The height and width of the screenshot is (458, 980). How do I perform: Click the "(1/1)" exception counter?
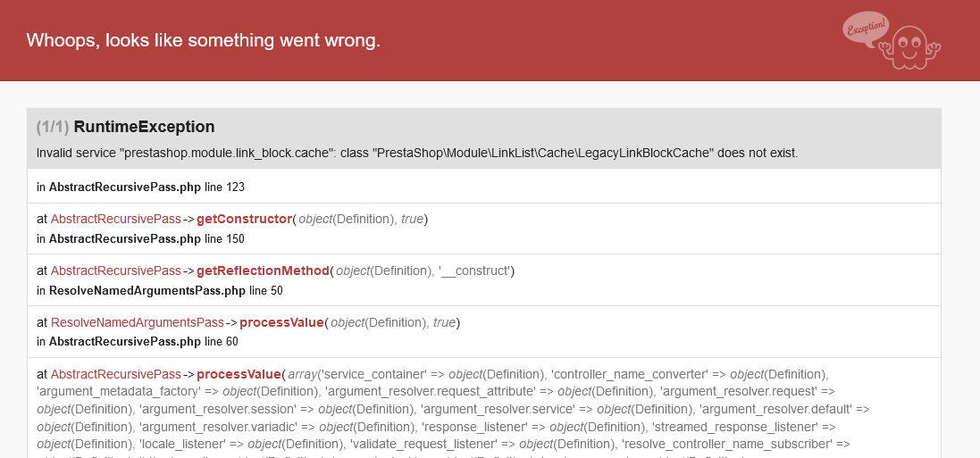click(x=53, y=127)
